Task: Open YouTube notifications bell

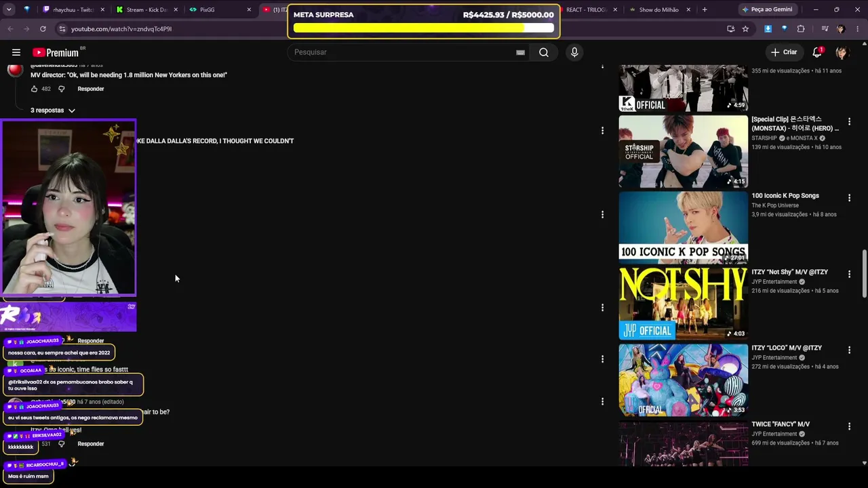Action: point(818,52)
